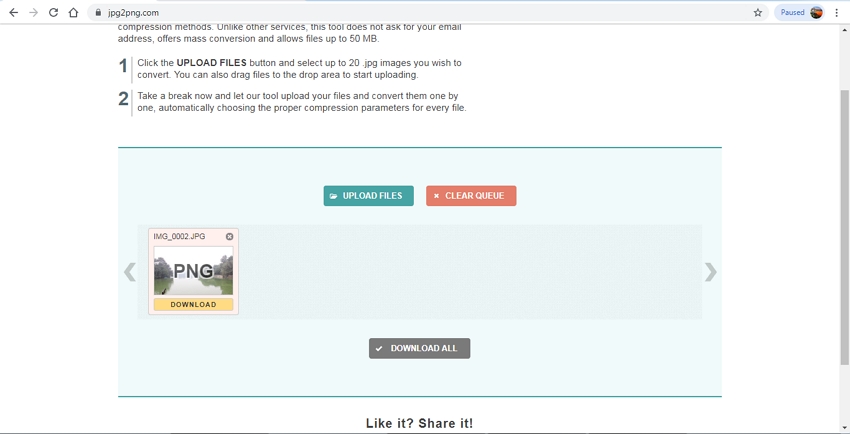Viewport: 850px width, 434px height.
Task: Download the converted IMG_0002 PNG
Action: 193,305
